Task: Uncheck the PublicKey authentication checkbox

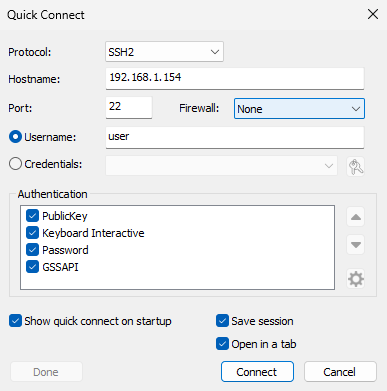Action: point(32,216)
